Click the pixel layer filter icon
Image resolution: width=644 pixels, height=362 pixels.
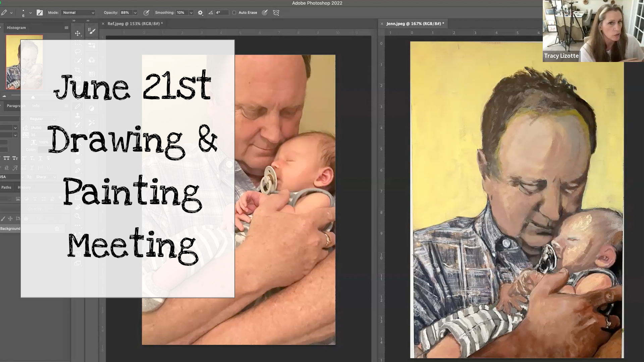point(18,199)
